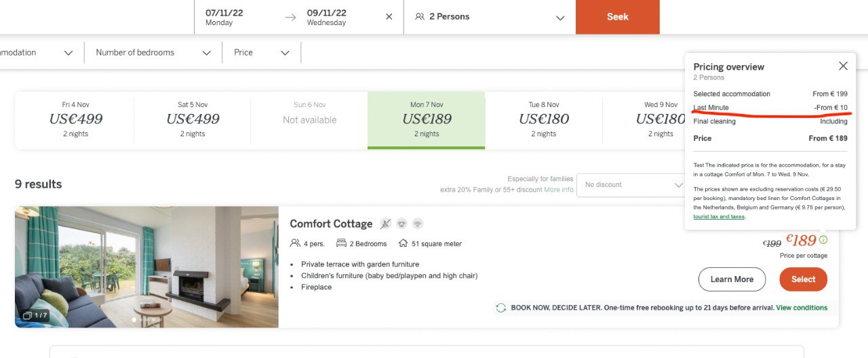868x358 pixels.
Task: Click the WiFi amenity icon
Action: [418, 224]
